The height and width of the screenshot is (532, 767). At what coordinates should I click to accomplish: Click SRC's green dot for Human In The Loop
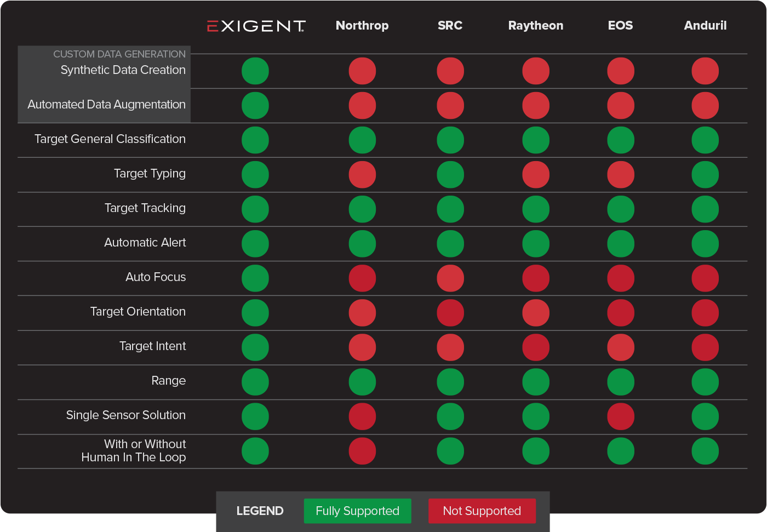[x=450, y=451]
